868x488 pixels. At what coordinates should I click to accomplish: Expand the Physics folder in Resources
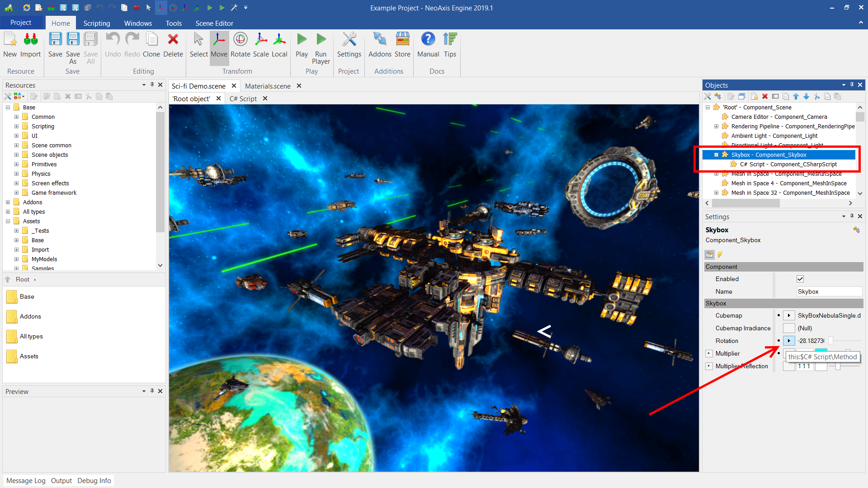pos(17,174)
